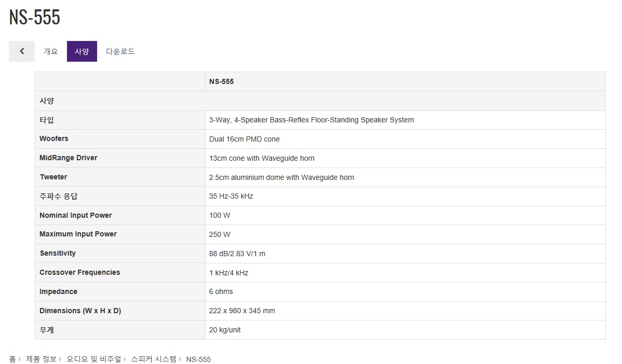Click the Dimensions (W x H x D) label
Viewport: 622px width, 364px height.
(x=80, y=311)
